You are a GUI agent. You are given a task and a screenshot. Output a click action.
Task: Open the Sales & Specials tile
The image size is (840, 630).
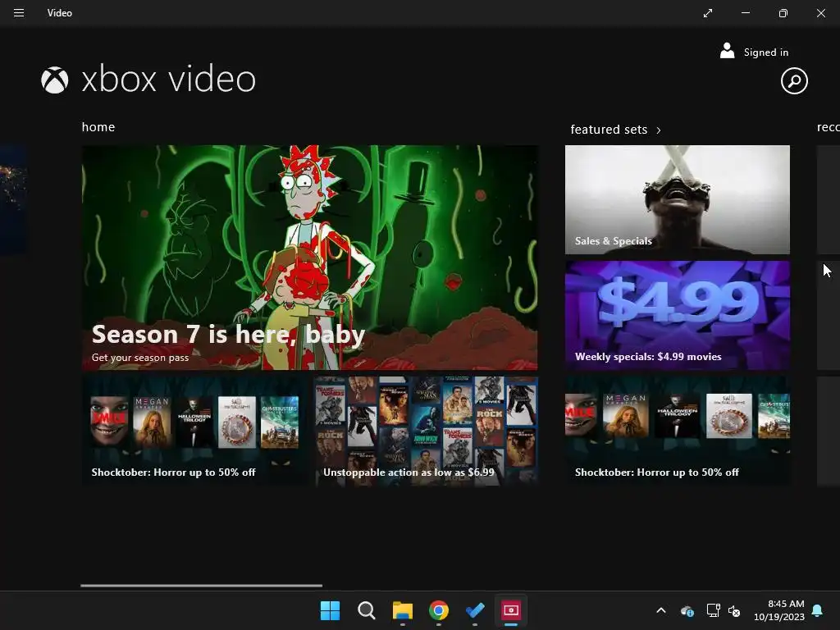[677, 200]
